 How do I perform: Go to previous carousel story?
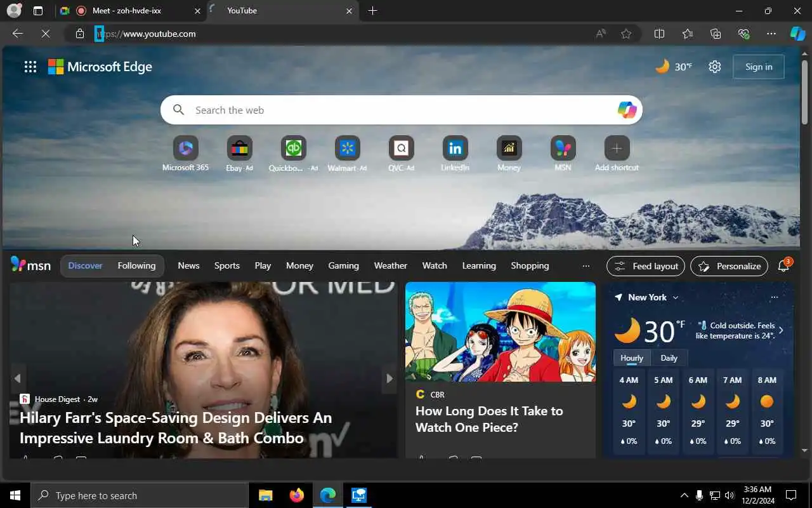18,378
